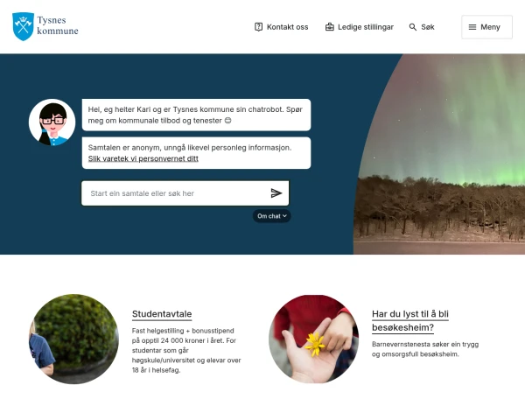Expand the Om chat dropdown
This screenshot has height=420, width=525.
[271, 216]
